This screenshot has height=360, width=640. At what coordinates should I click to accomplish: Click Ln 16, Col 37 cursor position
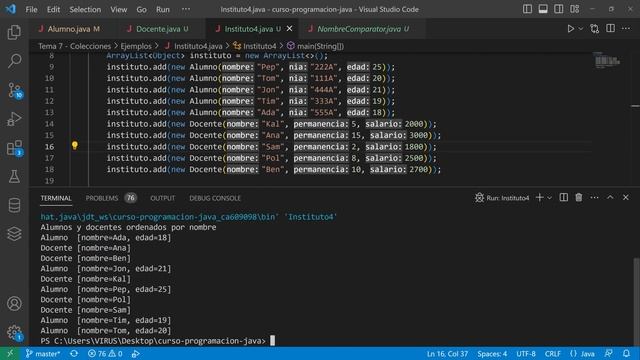pyautogui.click(x=447, y=353)
